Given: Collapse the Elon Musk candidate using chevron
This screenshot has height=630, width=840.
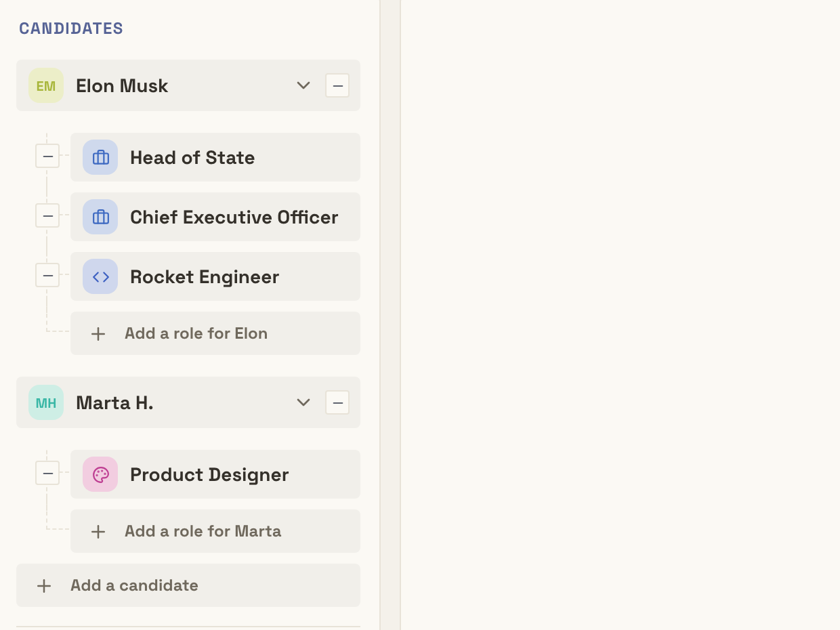Looking at the screenshot, I should click(x=303, y=85).
